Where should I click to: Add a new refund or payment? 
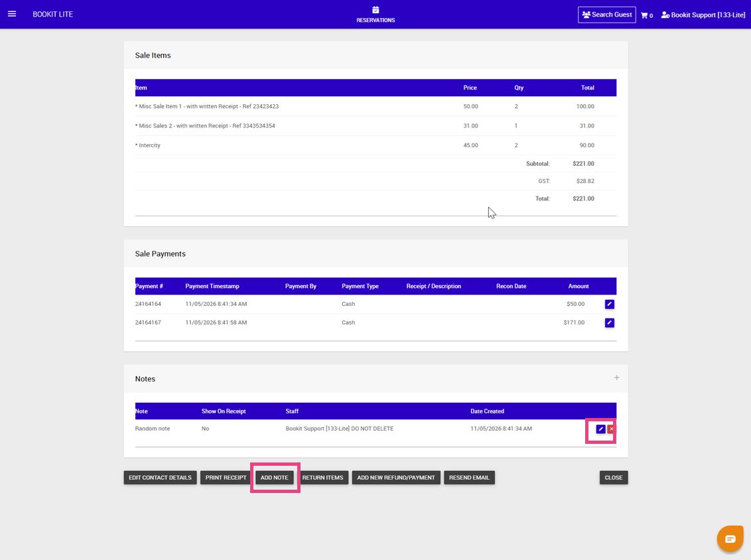tap(396, 478)
